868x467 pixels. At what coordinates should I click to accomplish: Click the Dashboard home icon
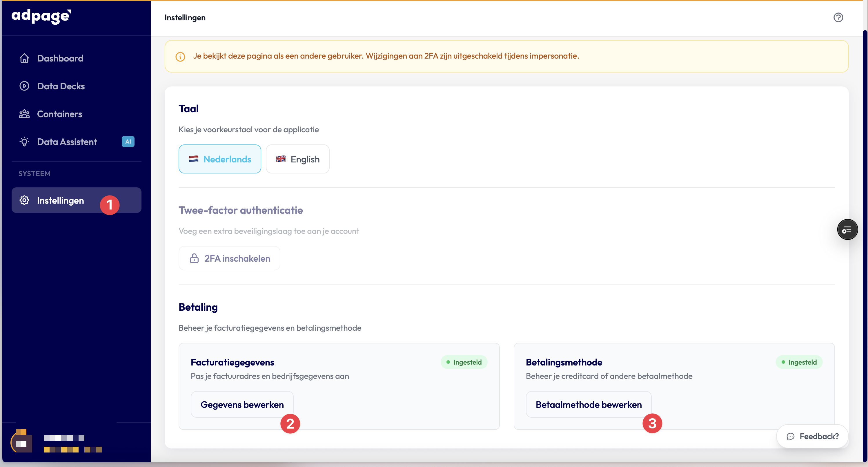point(24,58)
